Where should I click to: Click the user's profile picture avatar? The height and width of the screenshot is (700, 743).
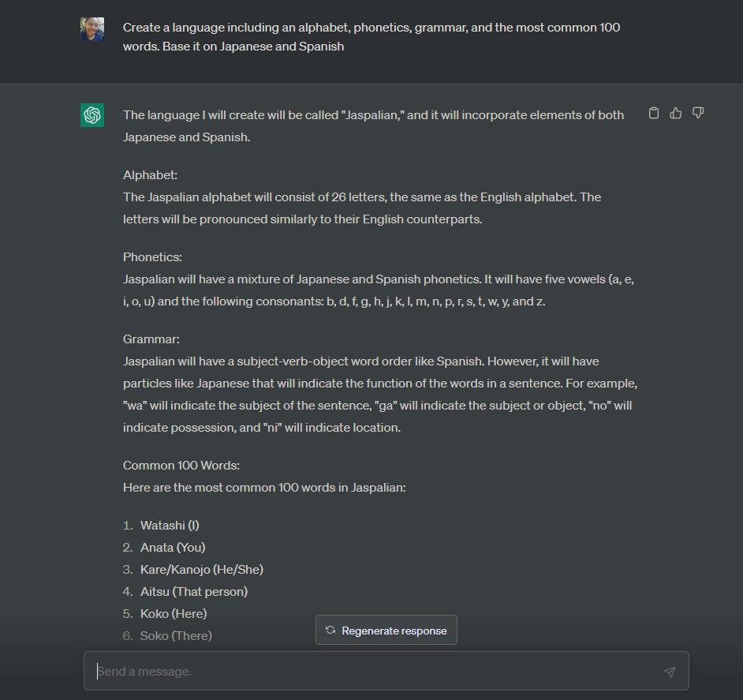(92, 29)
